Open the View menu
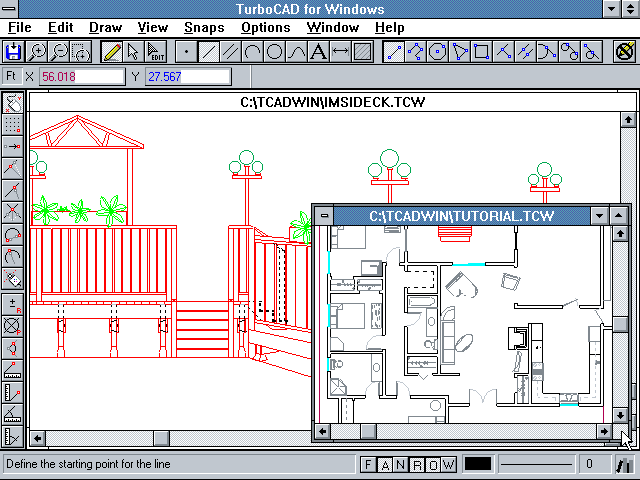Viewport: 640px width, 480px height. [x=153, y=27]
